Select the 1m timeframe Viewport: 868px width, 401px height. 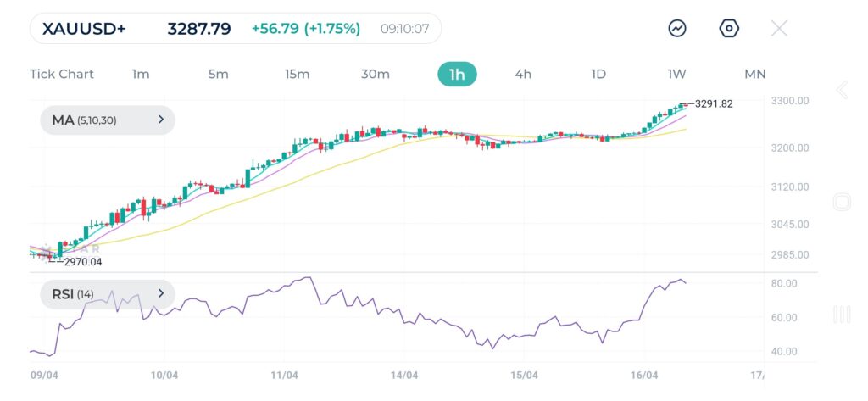click(141, 74)
